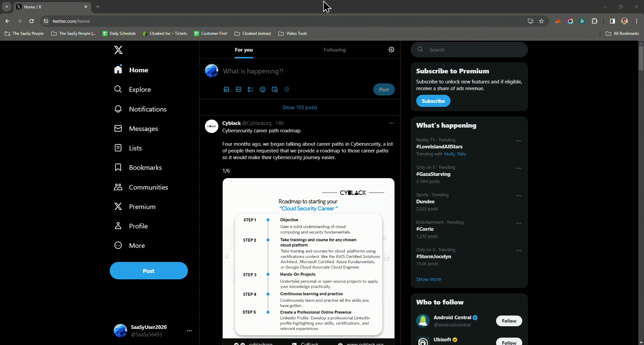This screenshot has width=644, height=345.
Task: Open Notifications bell
Action: click(x=140, y=109)
